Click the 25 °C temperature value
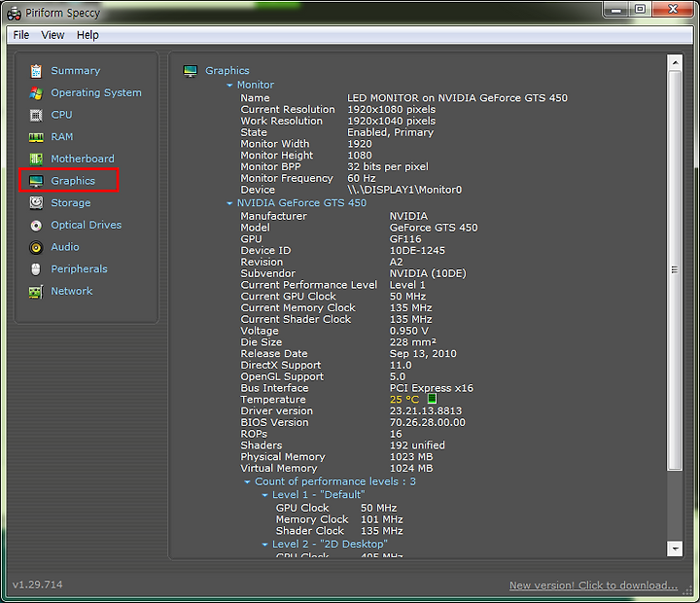Image resolution: width=700 pixels, height=603 pixels. pyautogui.click(x=404, y=400)
